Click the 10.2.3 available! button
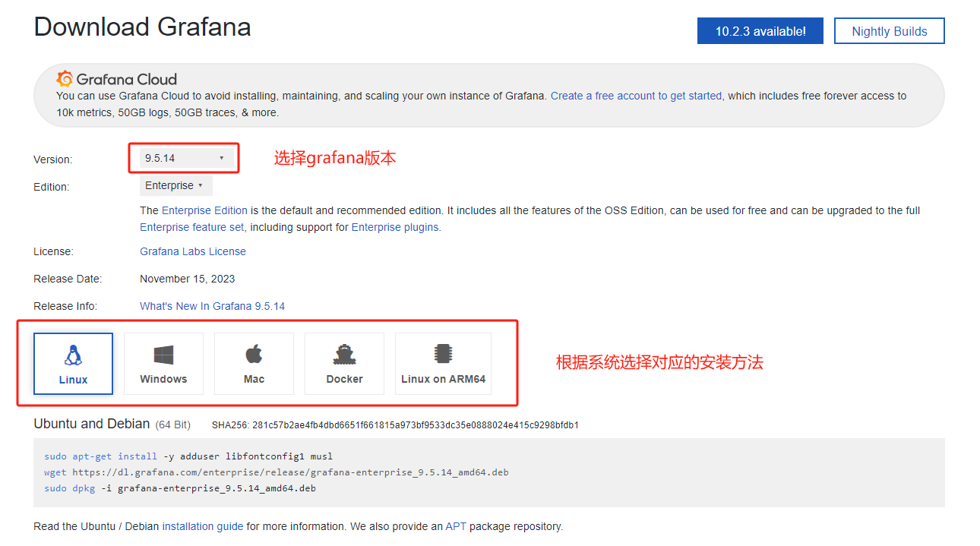The width and height of the screenshot is (980, 546). [x=760, y=31]
